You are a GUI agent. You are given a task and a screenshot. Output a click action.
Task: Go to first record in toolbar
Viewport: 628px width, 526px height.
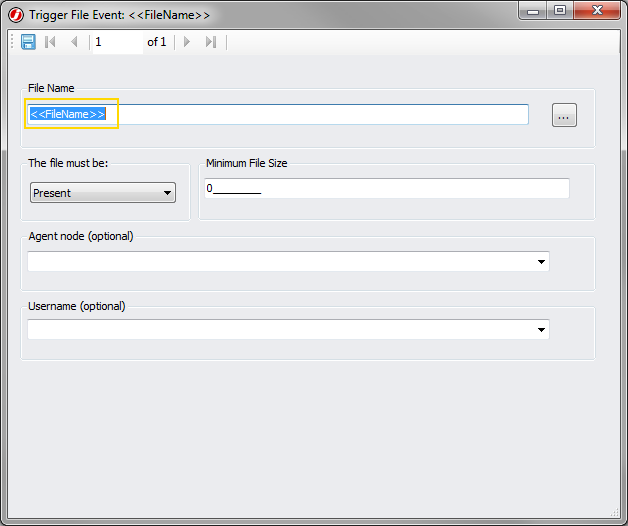(x=50, y=42)
